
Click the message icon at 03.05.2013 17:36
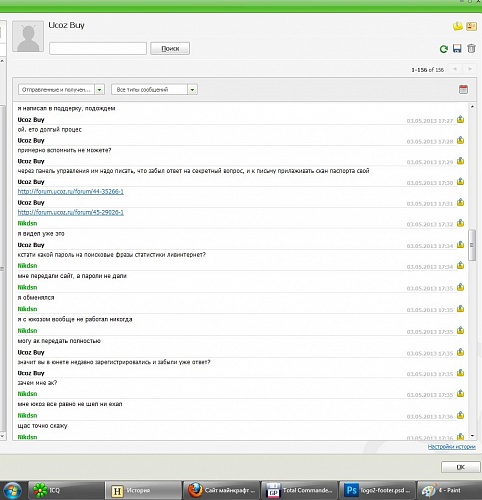(x=460, y=415)
